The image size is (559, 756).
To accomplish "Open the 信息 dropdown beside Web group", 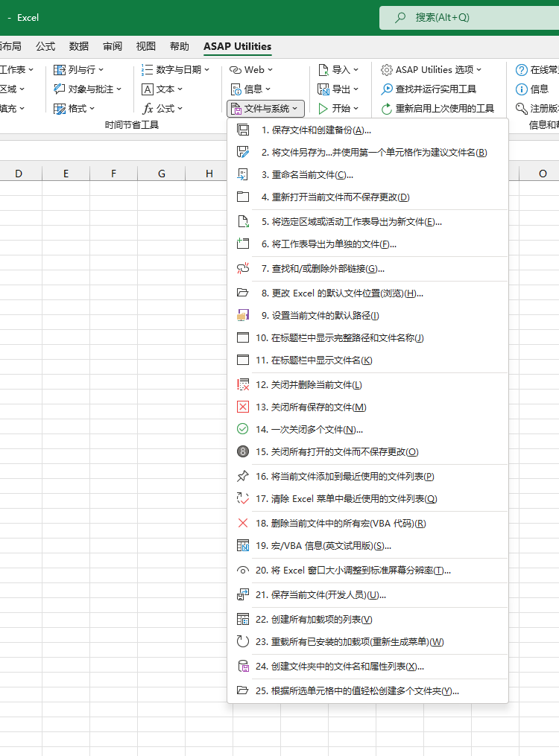I will click(x=250, y=89).
